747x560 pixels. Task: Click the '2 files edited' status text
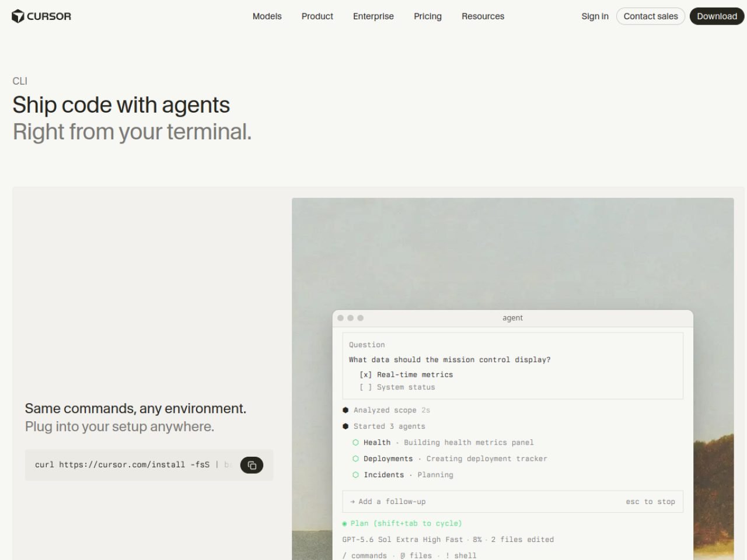[x=522, y=540]
